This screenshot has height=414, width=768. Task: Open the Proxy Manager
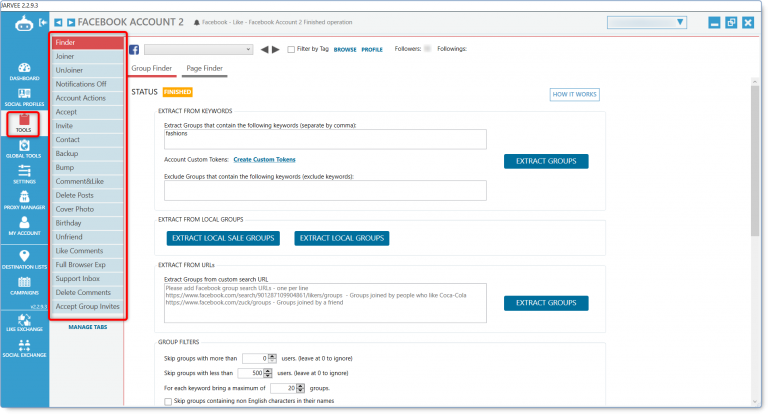tap(24, 202)
